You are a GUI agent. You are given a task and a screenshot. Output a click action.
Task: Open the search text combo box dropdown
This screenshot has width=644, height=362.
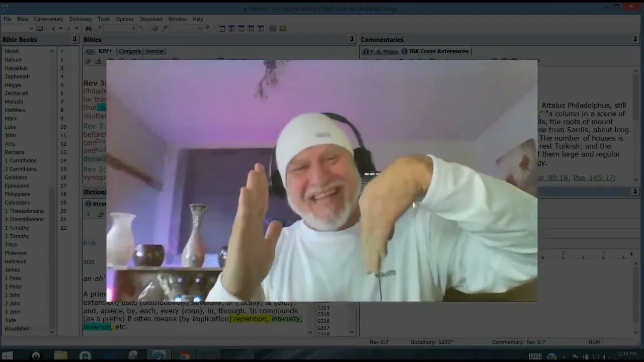point(133,29)
